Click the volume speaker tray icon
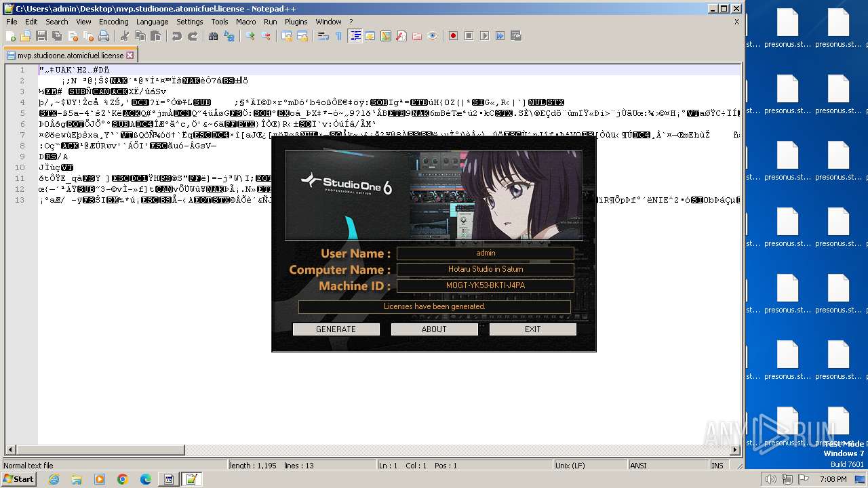The width and height of the screenshot is (868, 488). click(770, 479)
